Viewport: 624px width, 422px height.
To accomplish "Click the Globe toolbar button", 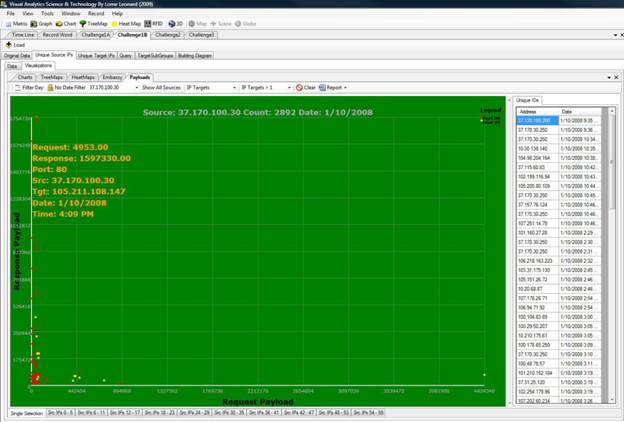I will [x=246, y=24].
